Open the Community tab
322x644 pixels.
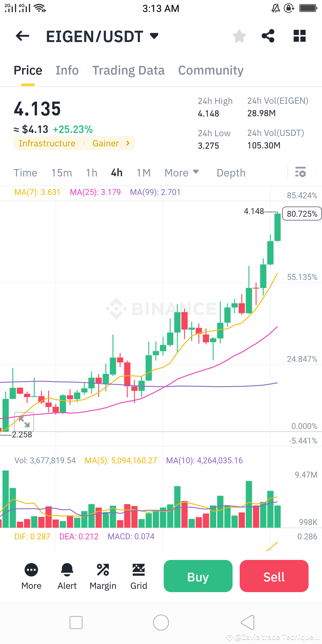pos(210,70)
